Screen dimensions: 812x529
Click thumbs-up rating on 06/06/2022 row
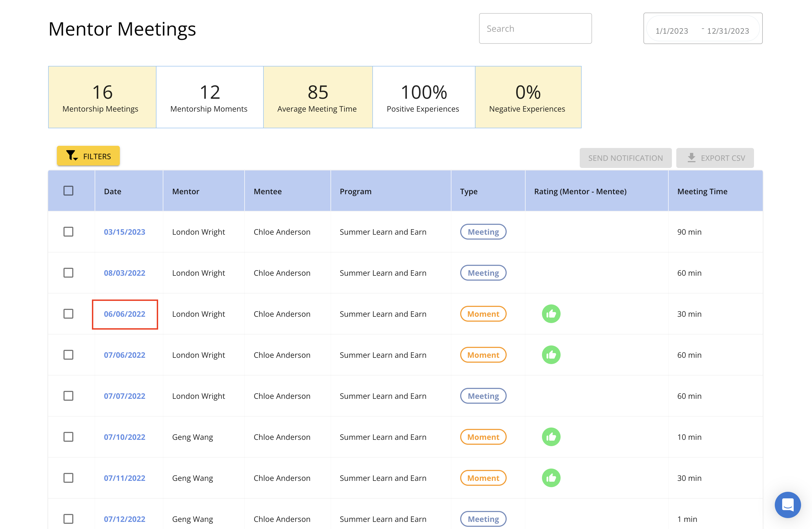tap(551, 314)
